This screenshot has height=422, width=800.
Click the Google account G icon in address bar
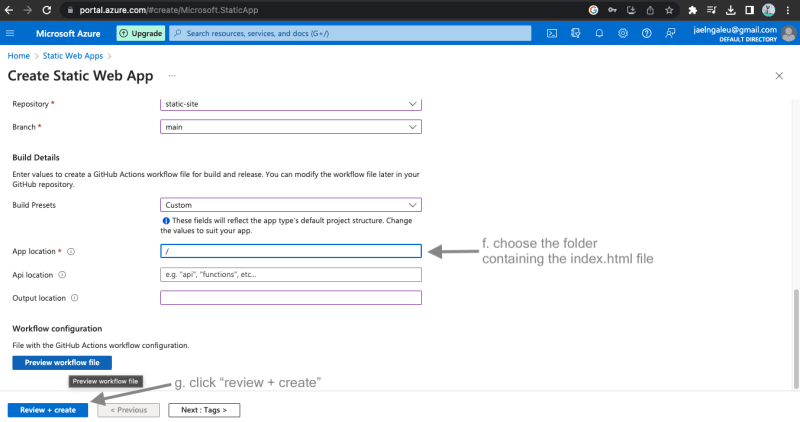[593, 10]
